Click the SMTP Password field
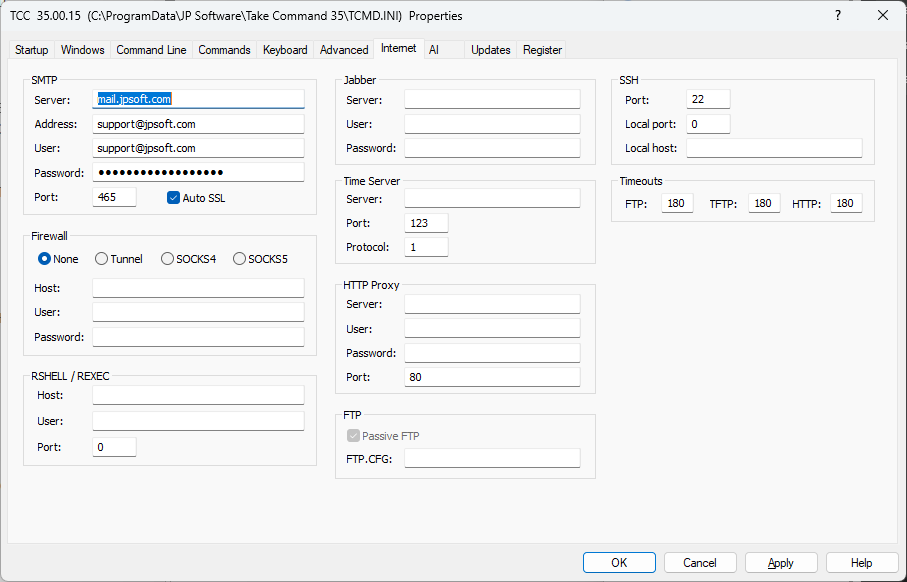The height and width of the screenshot is (582, 907). pos(198,172)
